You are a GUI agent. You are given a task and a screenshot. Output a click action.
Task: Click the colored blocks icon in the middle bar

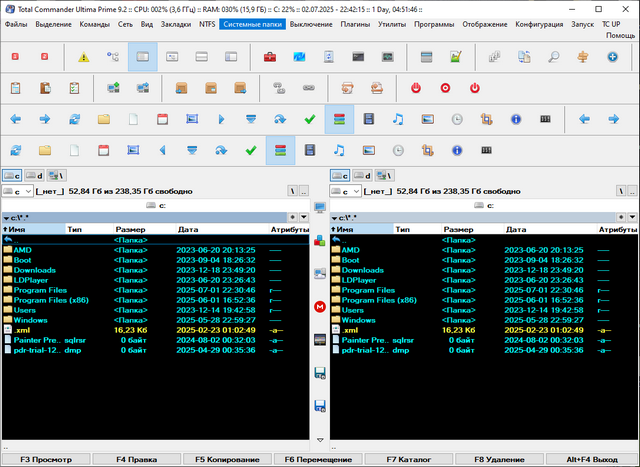(320, 240)
